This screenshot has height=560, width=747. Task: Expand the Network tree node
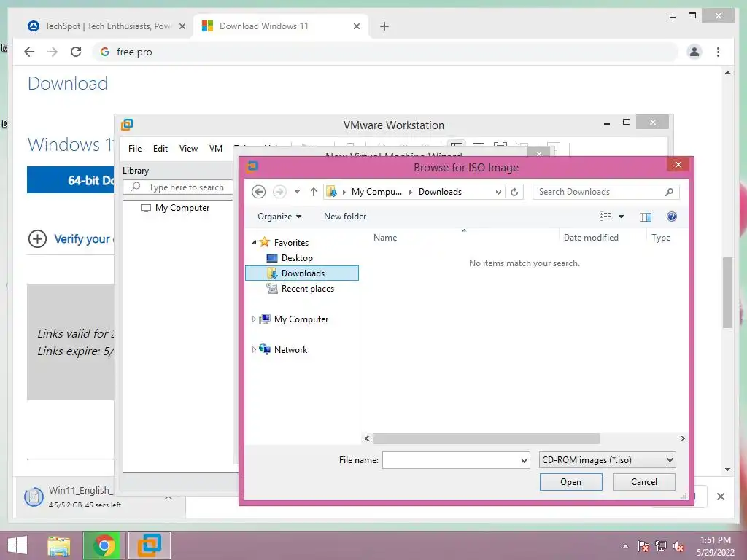point(254,349)
